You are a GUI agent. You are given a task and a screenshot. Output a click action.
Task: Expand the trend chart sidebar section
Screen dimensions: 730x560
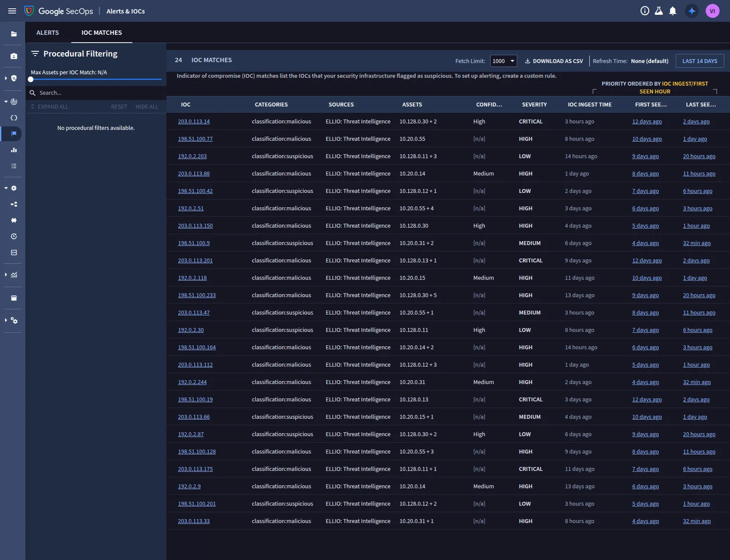[6, 275]
